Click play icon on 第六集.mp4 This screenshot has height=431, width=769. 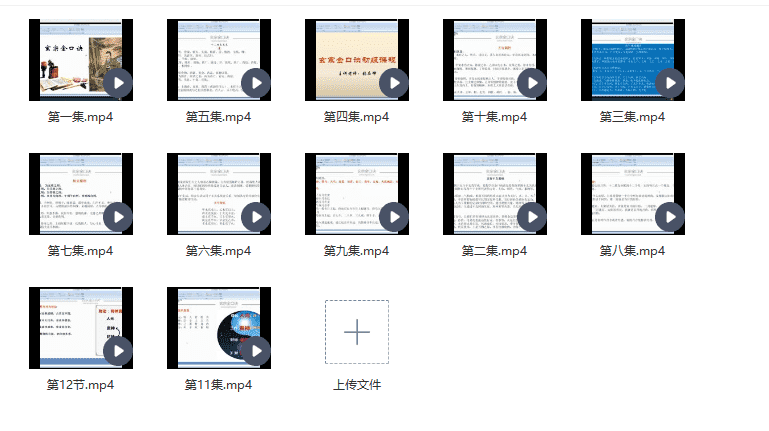255,216
